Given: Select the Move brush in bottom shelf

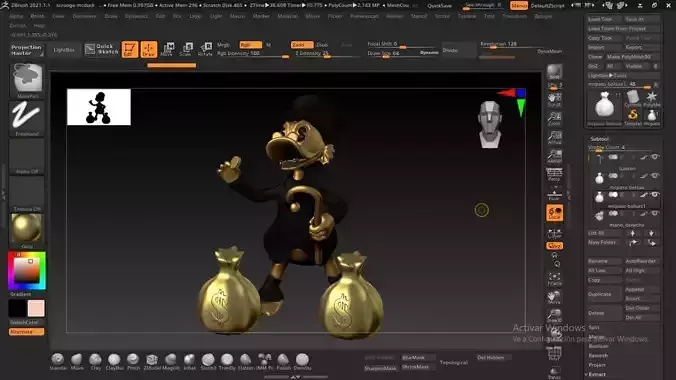Looking at the screenshot, I should [x=77, y=361].
